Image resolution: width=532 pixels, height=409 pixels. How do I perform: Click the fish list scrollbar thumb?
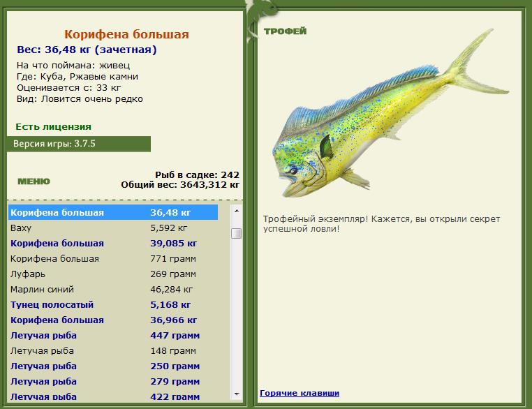[236, 233]
